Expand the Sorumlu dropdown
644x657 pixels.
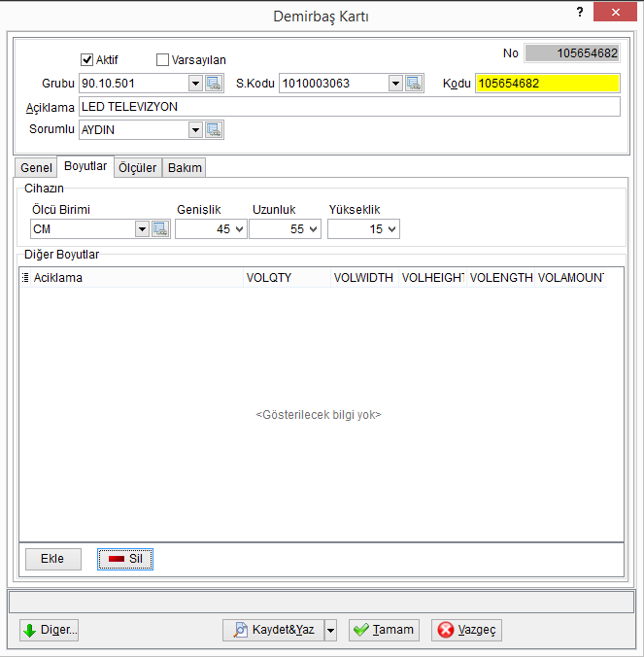(x=195, y=130)
